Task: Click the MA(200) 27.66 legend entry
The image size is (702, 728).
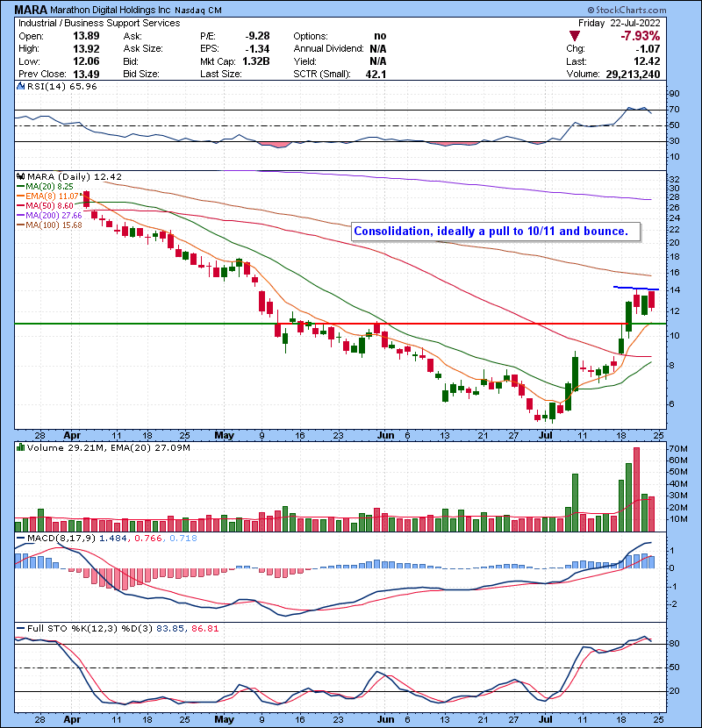Action: click(50, 216)
